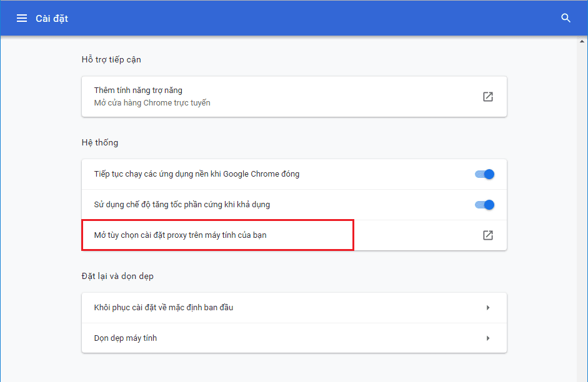Expand arrow beside Khôi phục cài đặt
The height and width of the screenshot is (382, 588).
[x=488, y=308]
